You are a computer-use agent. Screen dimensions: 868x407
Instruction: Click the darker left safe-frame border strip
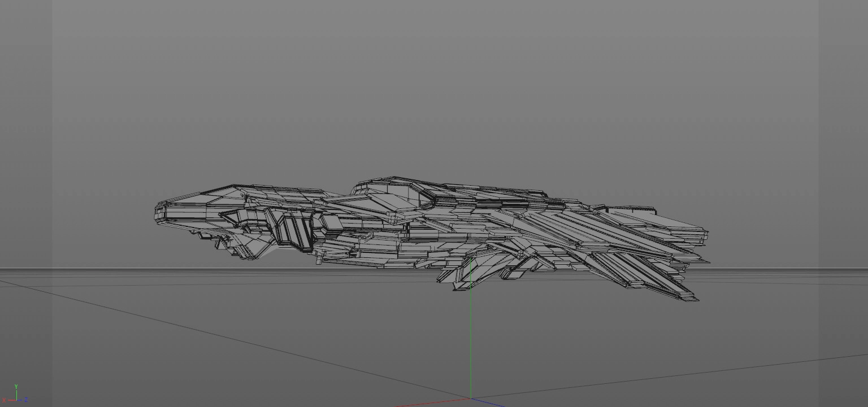pos(25,169)
